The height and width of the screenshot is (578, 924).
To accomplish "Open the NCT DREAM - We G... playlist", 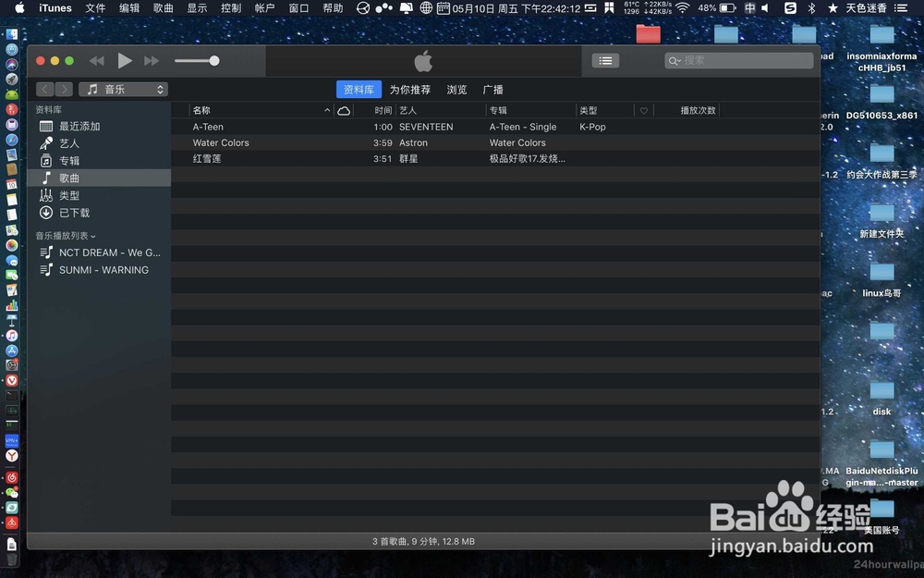I will pos(99,252).
